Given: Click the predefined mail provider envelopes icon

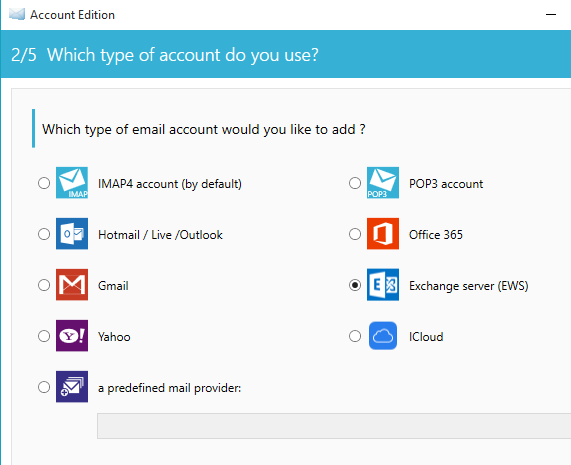Looking at the screenshot, I should [x=72, y=387].
